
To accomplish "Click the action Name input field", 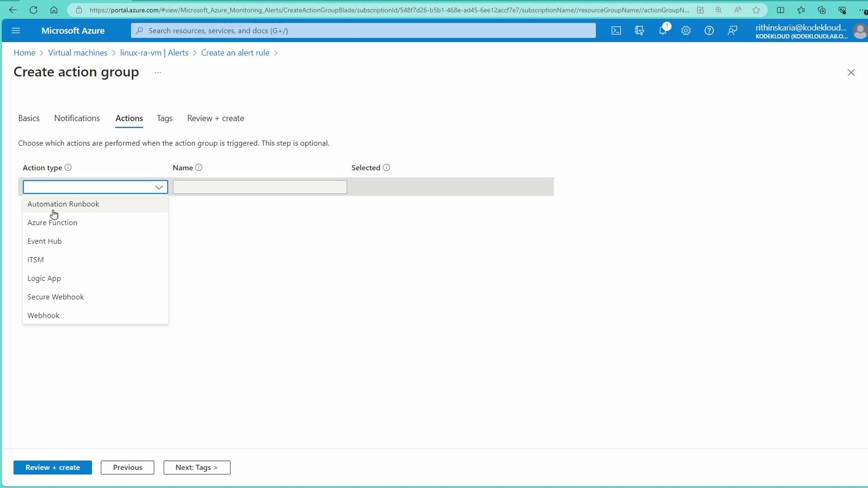I will pyautogui.click(x=259, y=187).
